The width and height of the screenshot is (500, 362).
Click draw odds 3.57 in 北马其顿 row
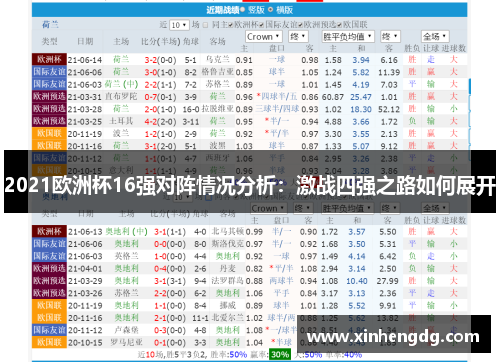357,232
